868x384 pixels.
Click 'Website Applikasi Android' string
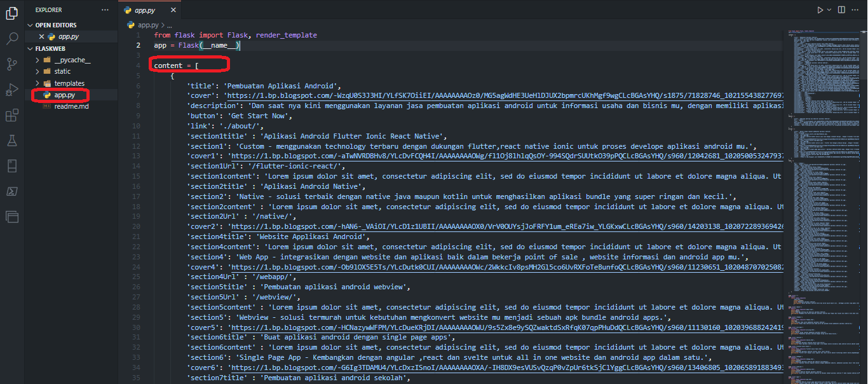[x=311, y=237]
